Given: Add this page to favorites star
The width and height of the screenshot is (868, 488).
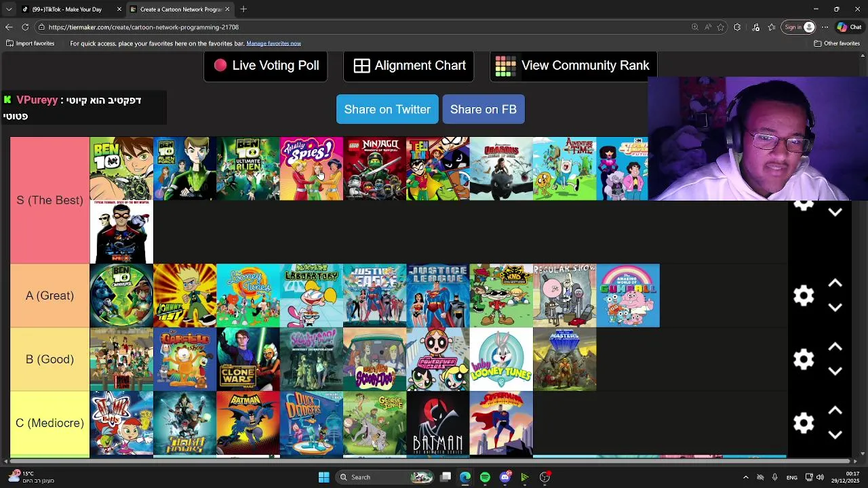Looking at the screenshot, I should 721,27.
